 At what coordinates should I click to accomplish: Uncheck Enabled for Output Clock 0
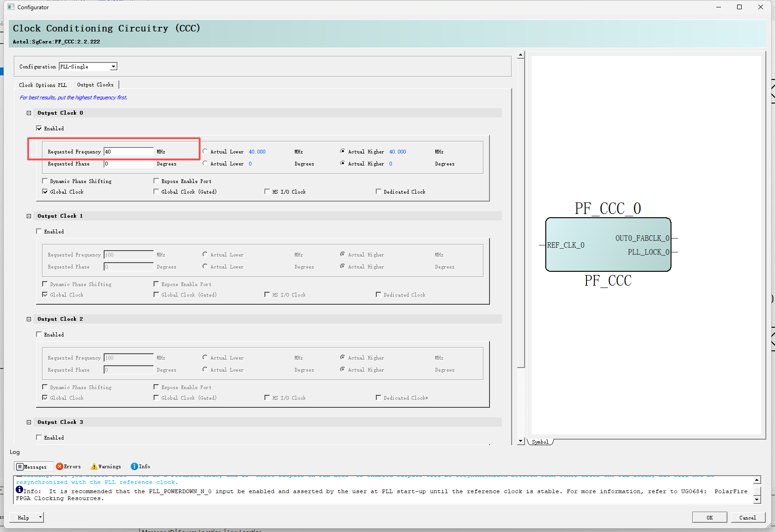coord(39,128)
